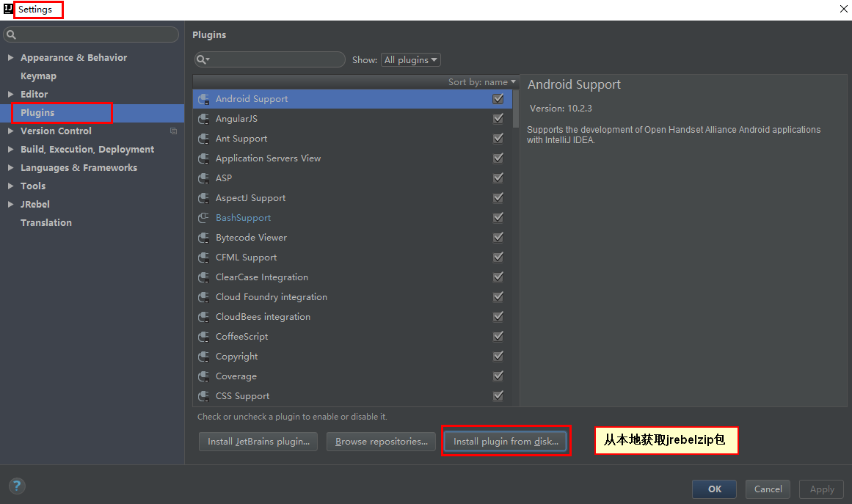852x504 pixels.
Task: Uncheck Application Servers View checkbox
Action: click(498, 158)
